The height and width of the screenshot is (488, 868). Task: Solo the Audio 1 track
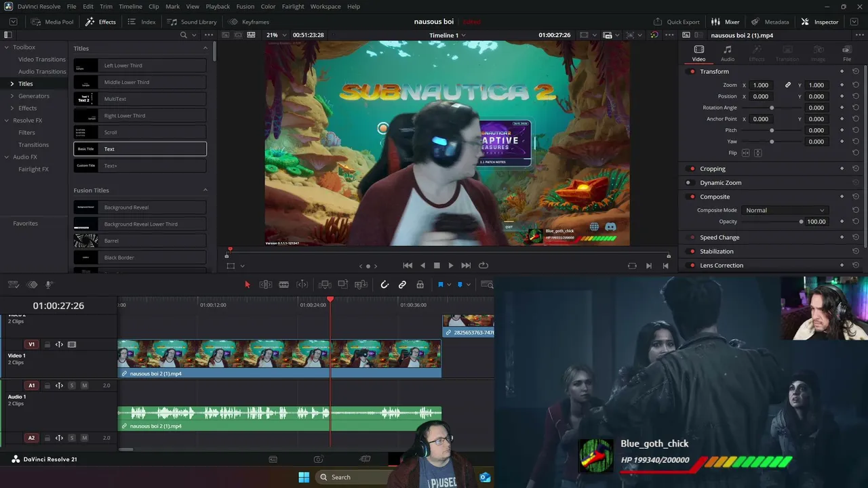click(x=72, y=386)
